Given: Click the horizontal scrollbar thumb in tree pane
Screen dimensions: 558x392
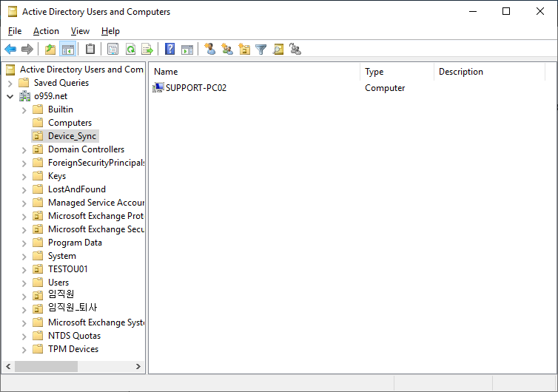Looking at the screenshot, I should [46, 366].
